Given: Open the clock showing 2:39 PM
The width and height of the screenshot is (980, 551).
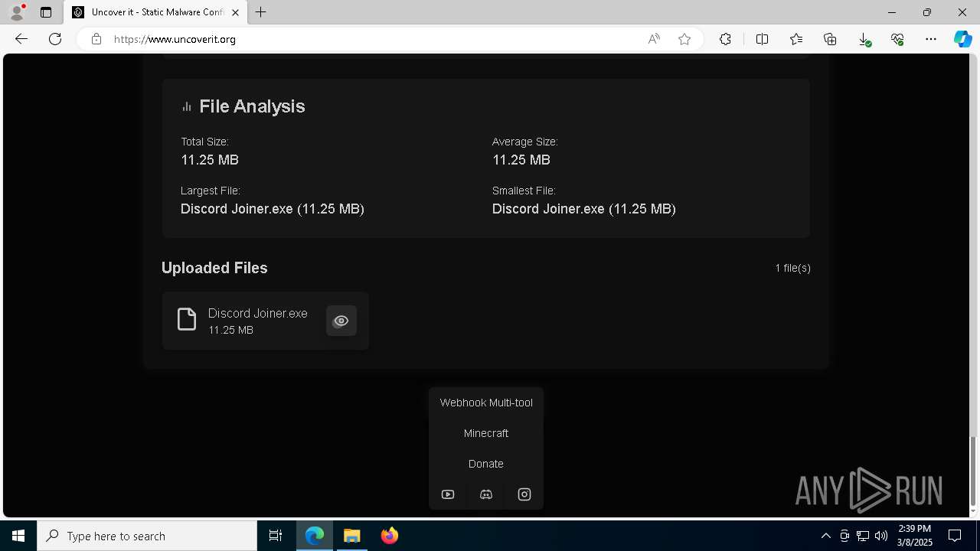Looking at the screenshot, I should [914, 536].
